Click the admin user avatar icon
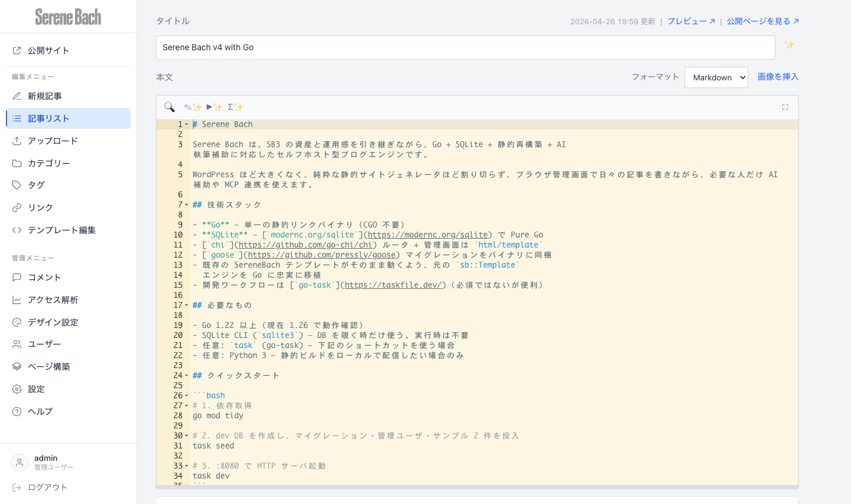This screenshot has width=851, height=504. tap(20, 462)
